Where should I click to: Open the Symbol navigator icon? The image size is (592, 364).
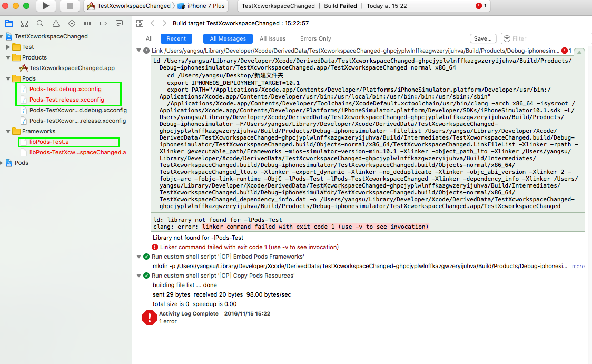pos(25,23)
